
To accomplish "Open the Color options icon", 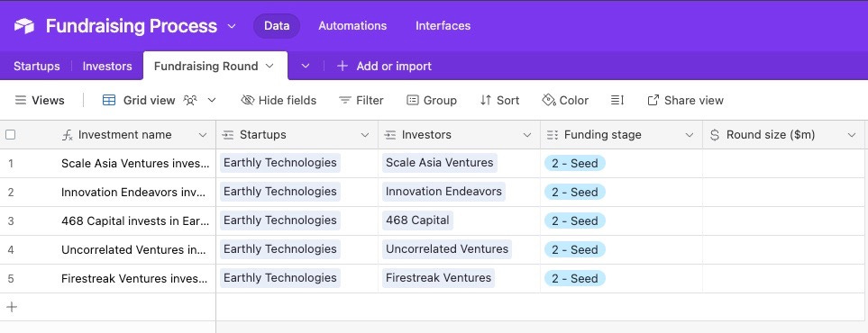I will click(x=549, y=100).
